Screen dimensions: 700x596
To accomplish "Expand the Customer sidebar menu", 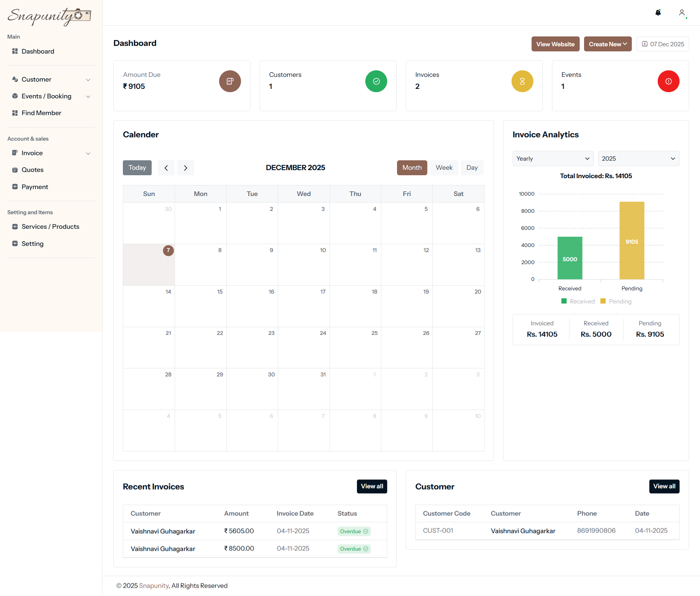I will 51,79.
